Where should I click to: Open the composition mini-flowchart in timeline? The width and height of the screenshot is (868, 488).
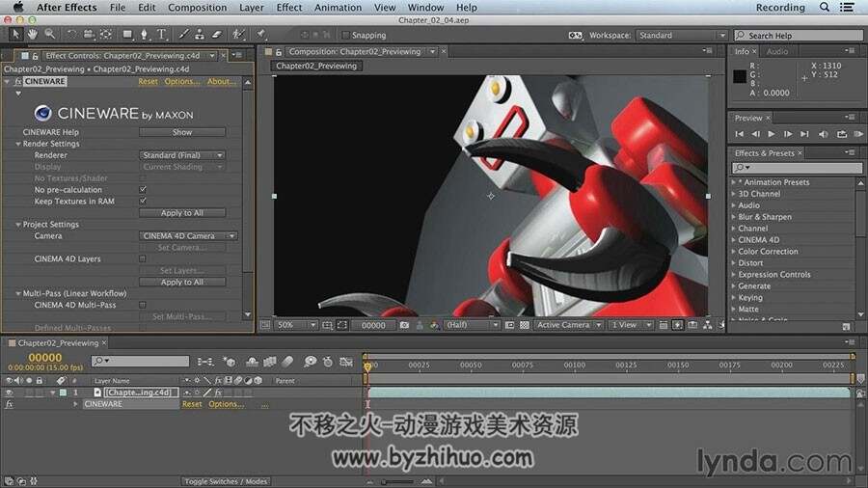click(204, 362)
